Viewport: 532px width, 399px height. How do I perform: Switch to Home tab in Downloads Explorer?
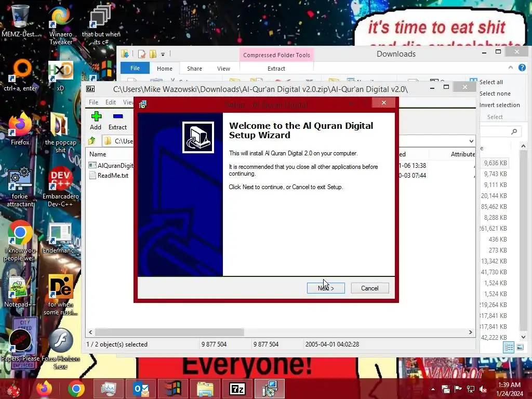coord(165,68)
